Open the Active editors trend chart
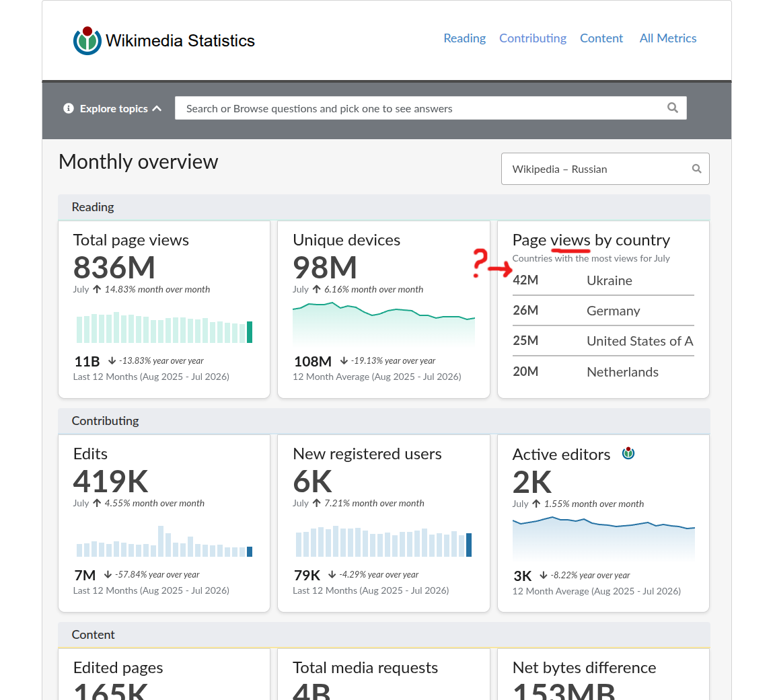The image size is (773, 700). 603,538
